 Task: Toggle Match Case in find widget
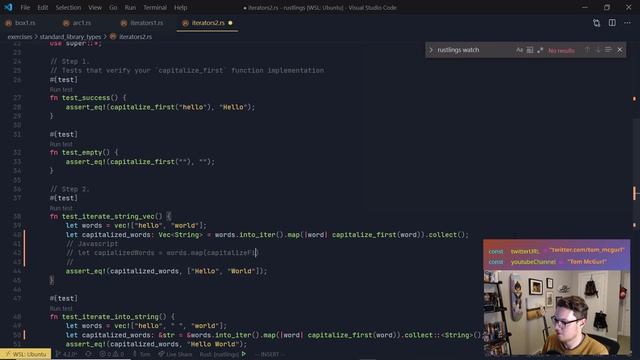pyautogui.click(x=519, y=50)
